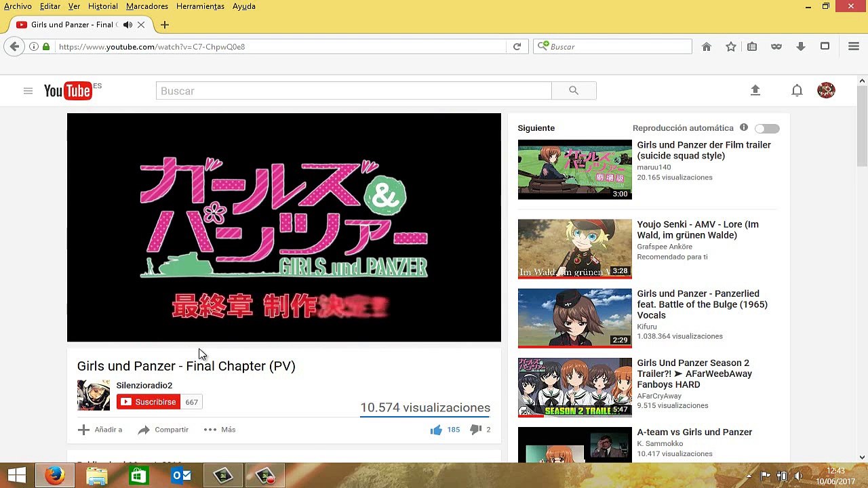Screen dimensions: 868x488
Task: Launch the Windows Store taskbar icon
Action: click(138, 476)
